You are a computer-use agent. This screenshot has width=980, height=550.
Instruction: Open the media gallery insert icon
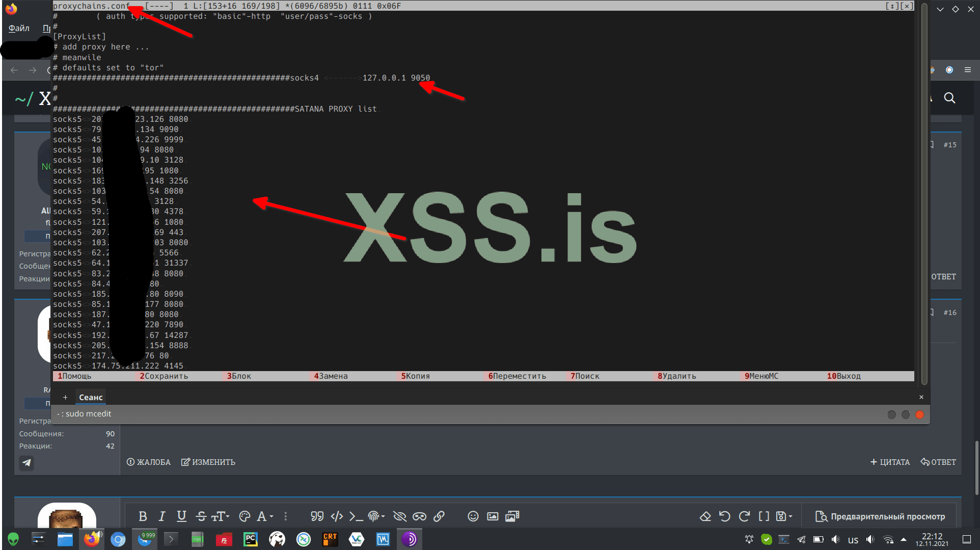(512, 516)
